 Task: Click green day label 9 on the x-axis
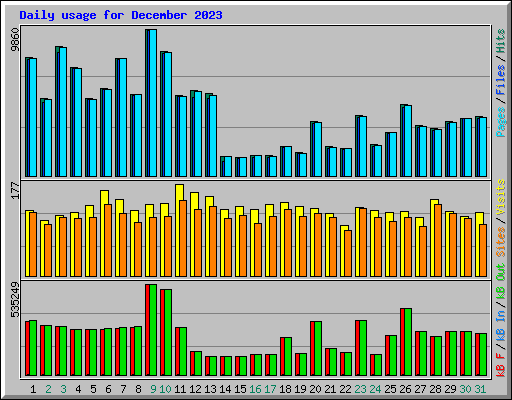(x=153, y=389)
